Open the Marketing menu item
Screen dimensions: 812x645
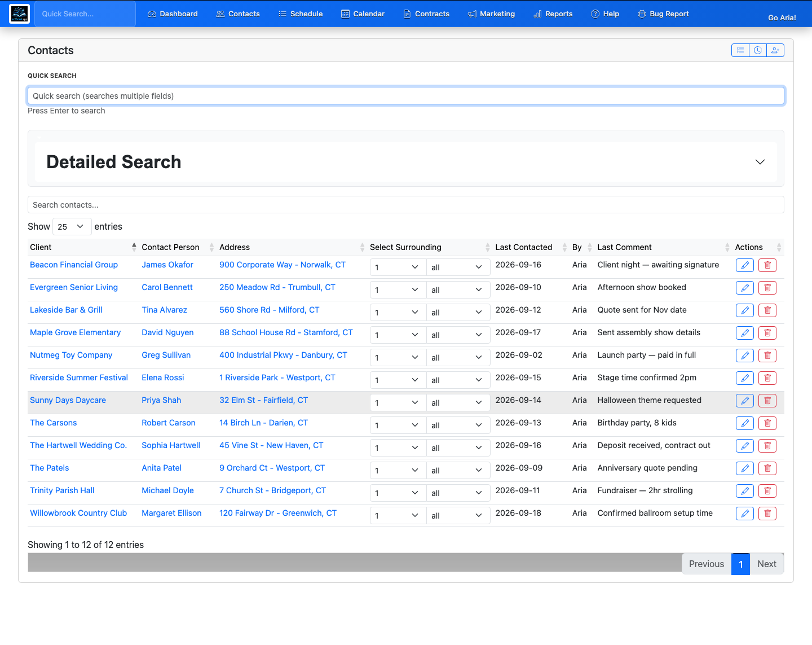pos(491,14)
